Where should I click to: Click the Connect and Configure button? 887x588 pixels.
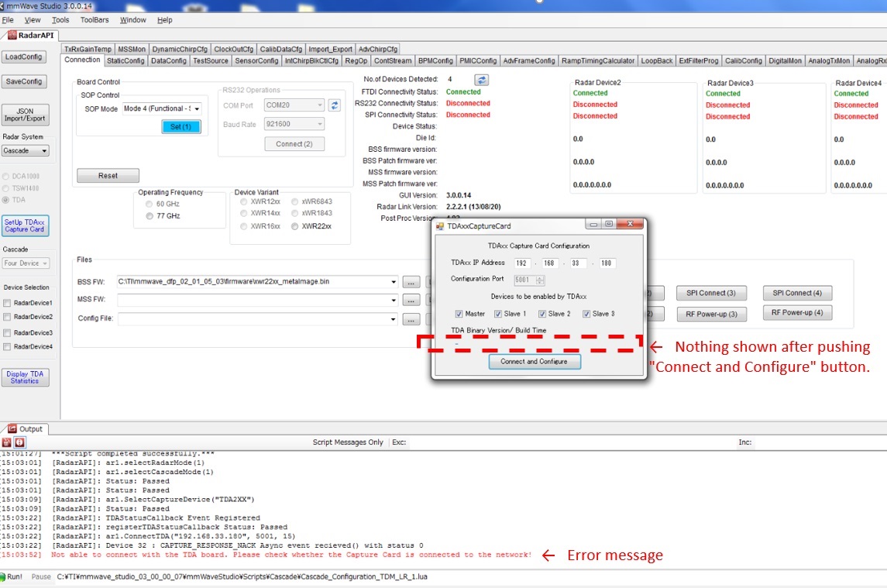click(535, 360)
